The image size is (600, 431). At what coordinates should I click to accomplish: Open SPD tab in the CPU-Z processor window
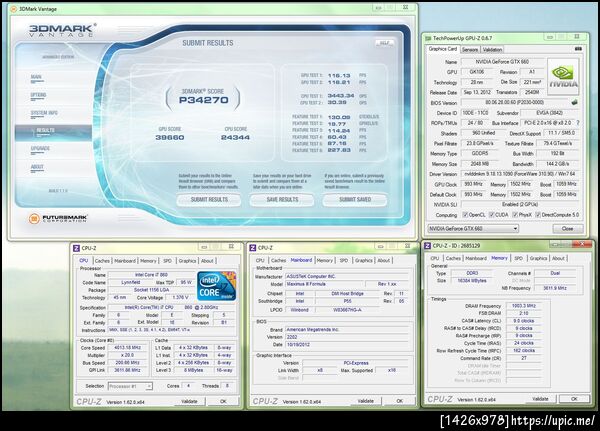[x=168, y=261]
